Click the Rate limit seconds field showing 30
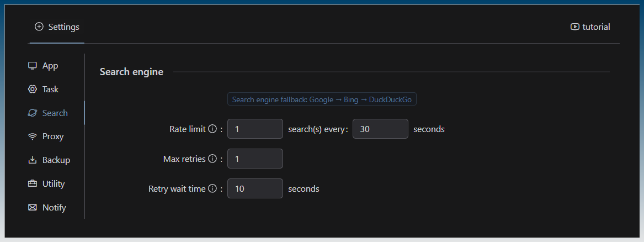Image resolution: width=644 pixels, height=242 pixels. tap(380, 129)
